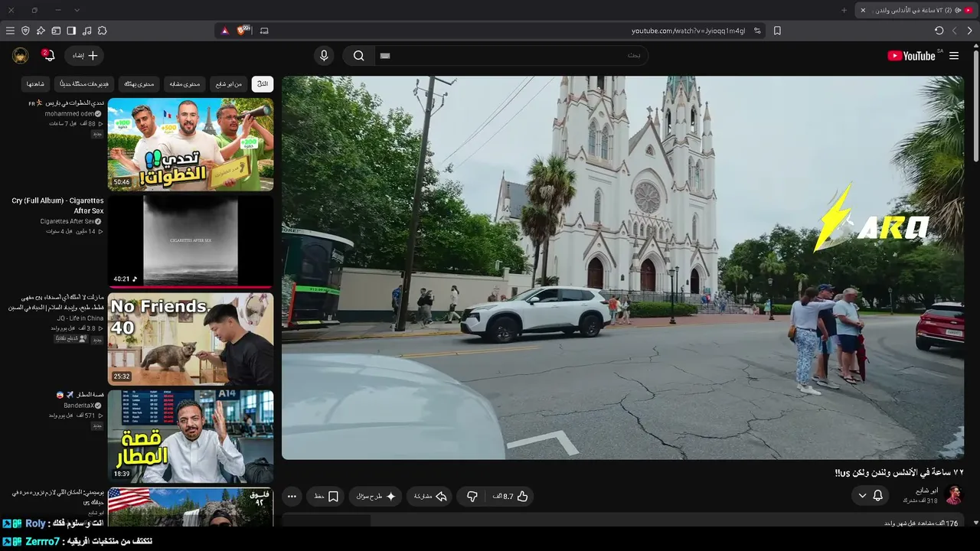The height and width of the screenshot is (551, 980).
Task: Go forward one page (right chevron)
Action: pyautogui.click(x=970, y=31)
